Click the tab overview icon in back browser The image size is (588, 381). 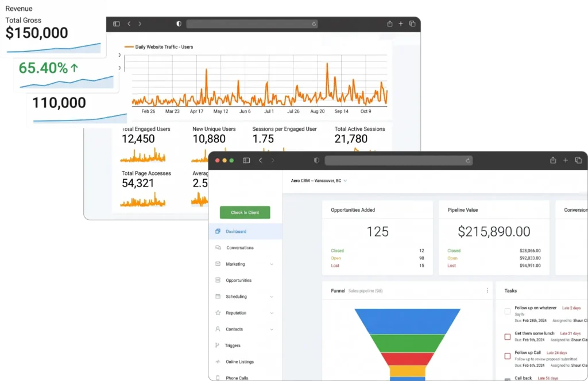pos(412,24)
